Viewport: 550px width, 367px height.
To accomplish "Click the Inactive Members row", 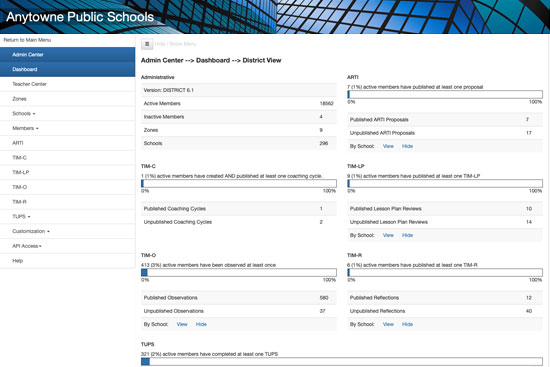I will point(239,117).
